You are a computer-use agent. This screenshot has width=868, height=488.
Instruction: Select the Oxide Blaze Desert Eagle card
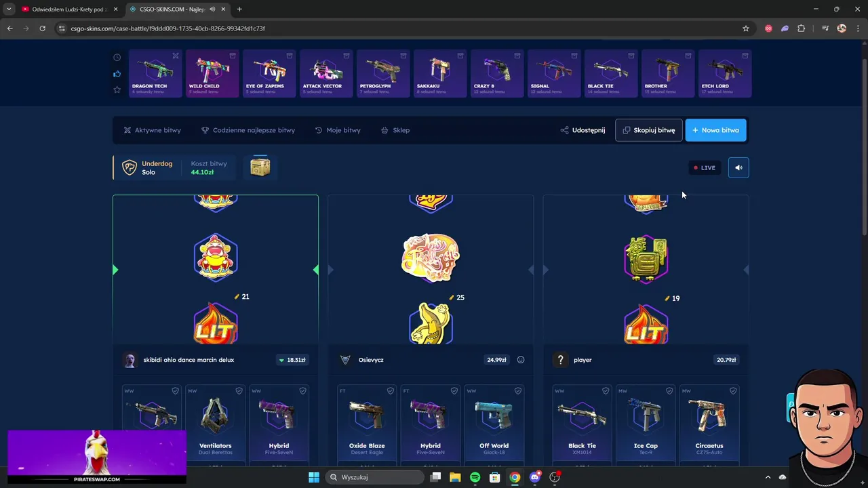click(367, 425)
